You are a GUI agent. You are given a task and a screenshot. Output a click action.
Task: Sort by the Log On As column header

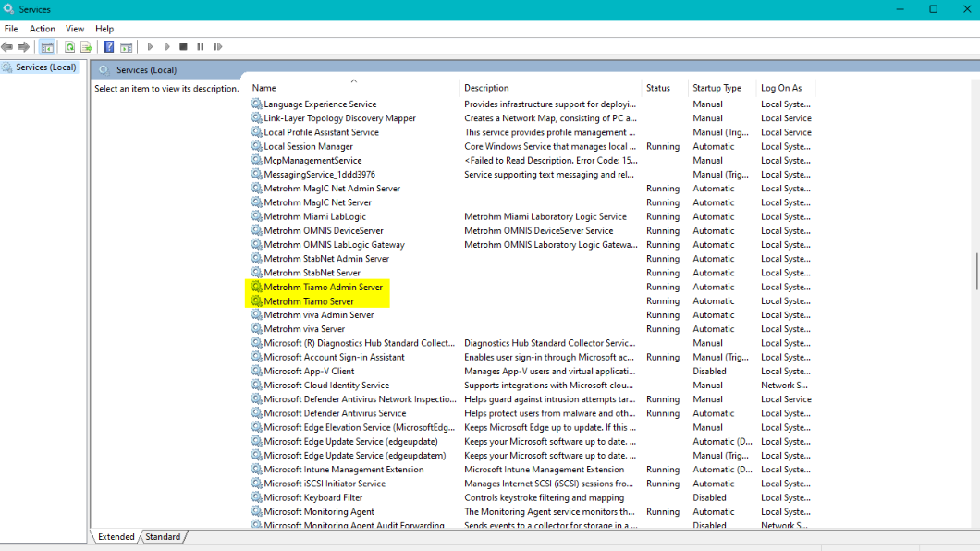786,88
